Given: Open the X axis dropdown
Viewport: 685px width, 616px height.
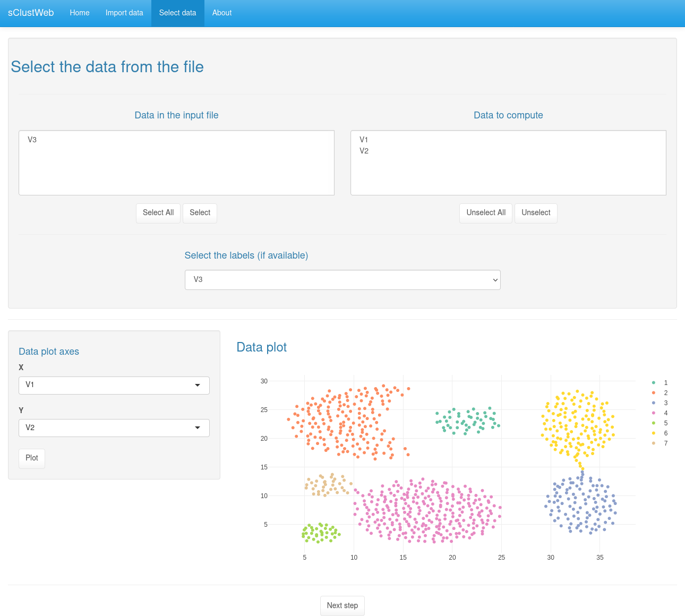Looking at the screenshot, I should [114, 385].
